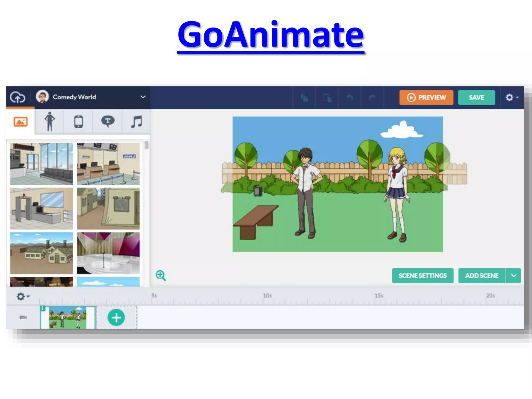
Task: Click the video camera track icon
Action: [23, 317]
